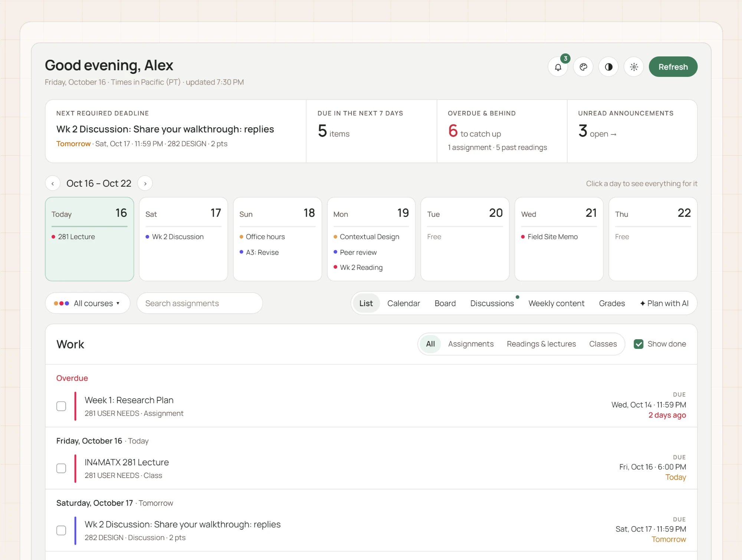This screenshot has height=560, width=742.
Task: Select the Wed 21 day card
Action: tap(559, 239)
